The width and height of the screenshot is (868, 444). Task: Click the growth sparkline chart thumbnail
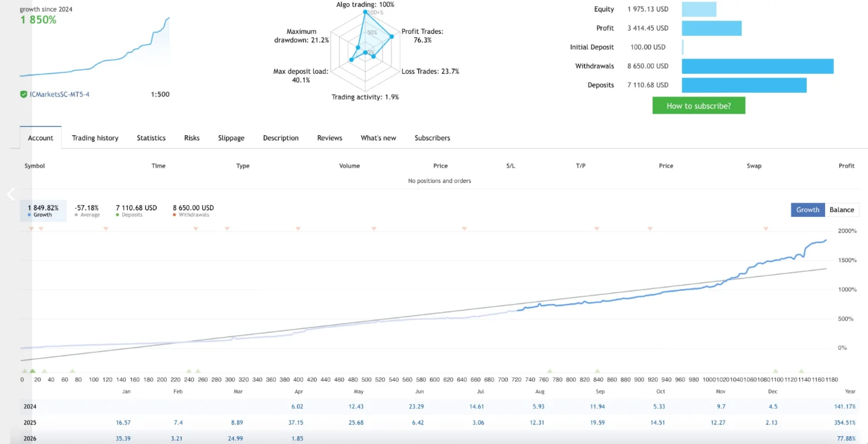click(x=95, y=46)
